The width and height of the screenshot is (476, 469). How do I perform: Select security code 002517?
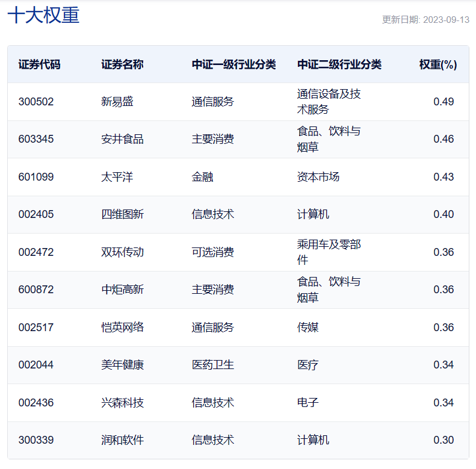[36, 328]
